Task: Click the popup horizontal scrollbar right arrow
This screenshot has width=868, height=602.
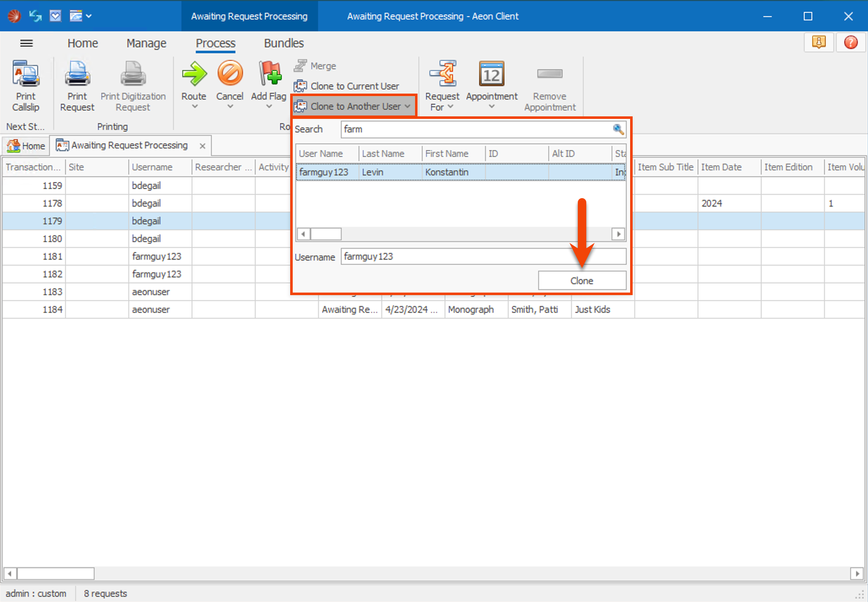Action: [618, 234]
